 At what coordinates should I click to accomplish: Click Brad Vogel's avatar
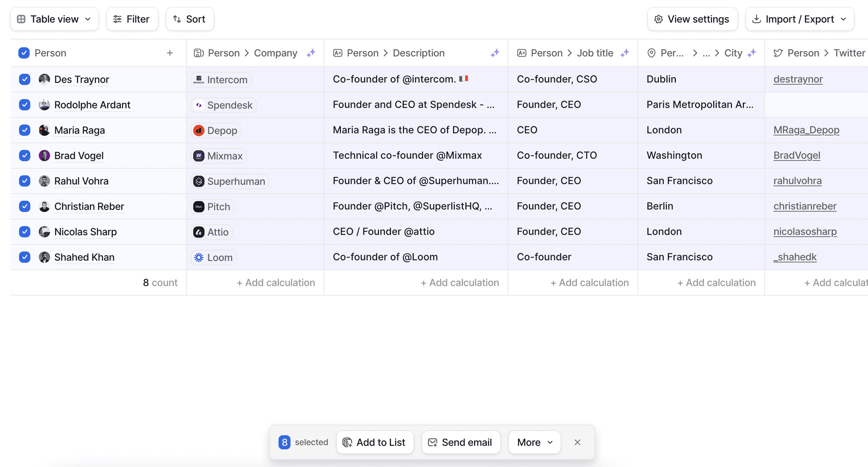(x=44, y=156)
